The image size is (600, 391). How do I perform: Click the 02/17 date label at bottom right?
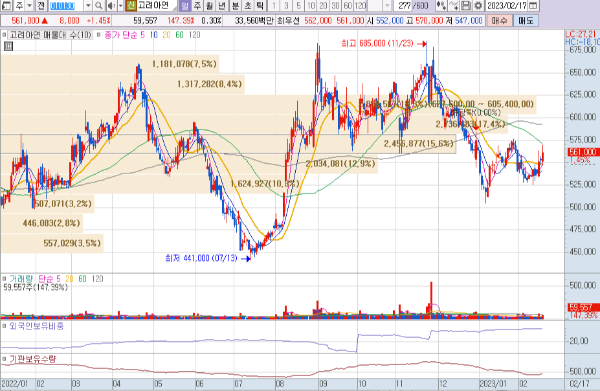tap(580, 384)
